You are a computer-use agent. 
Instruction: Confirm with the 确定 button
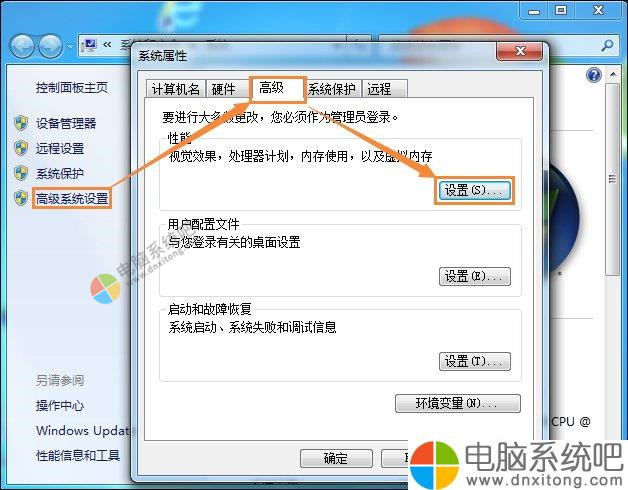pyautogui.click(x=336, y=458)
